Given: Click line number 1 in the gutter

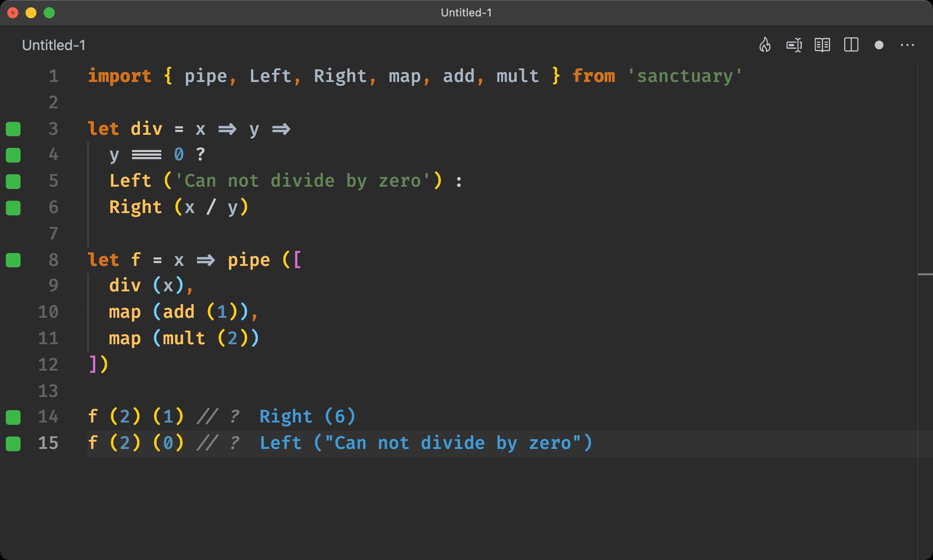Looking at the screenshot, I should point(54,76).
